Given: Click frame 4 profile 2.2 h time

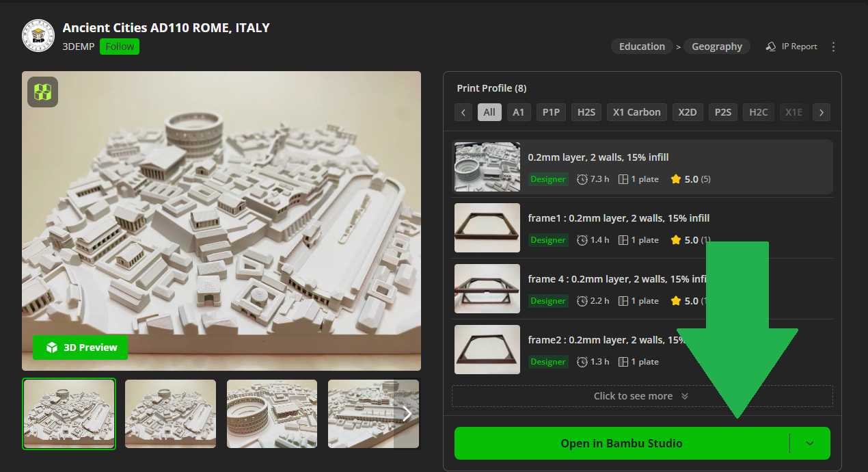Looking at the screenshot, I should [593, 301].
